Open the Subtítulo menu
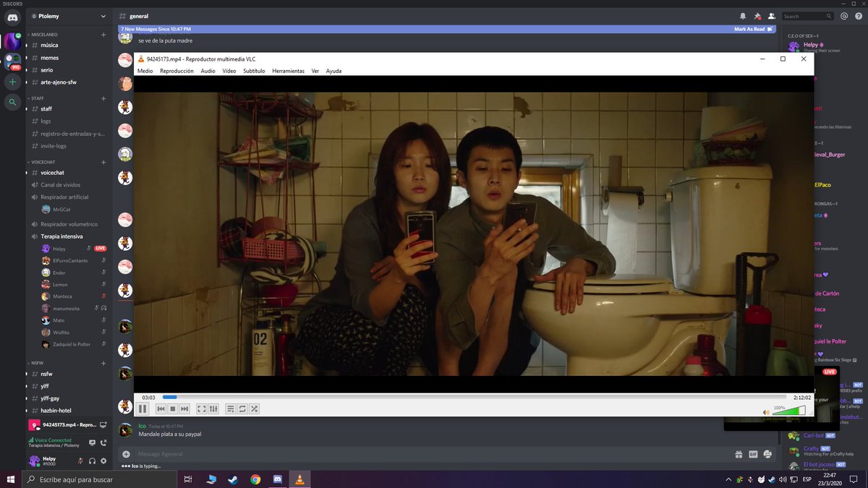 tap(254, 71)
